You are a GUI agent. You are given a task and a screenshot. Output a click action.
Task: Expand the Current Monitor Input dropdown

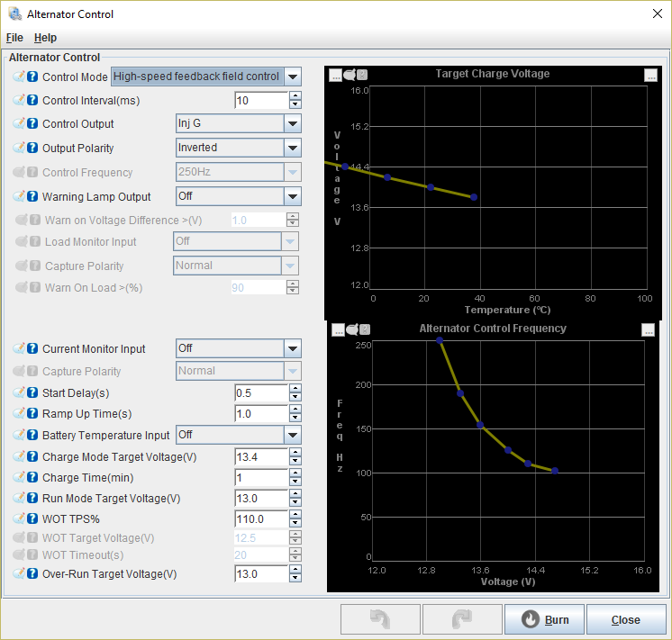point(292,348)
